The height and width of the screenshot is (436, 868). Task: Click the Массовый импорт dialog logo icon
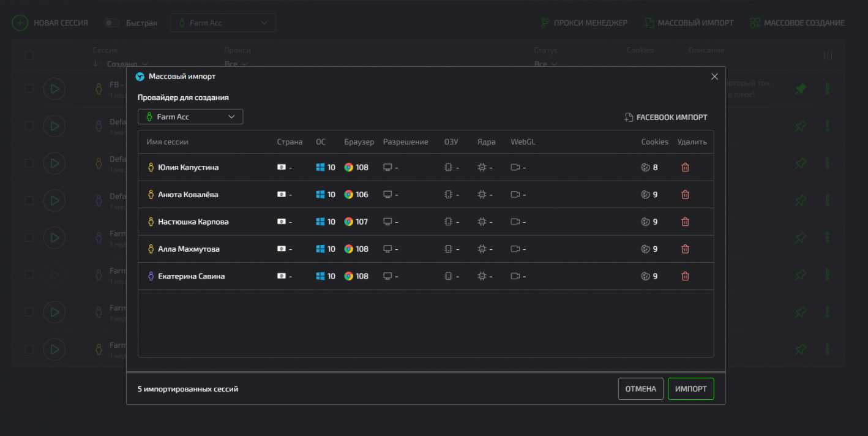[140, 77]
